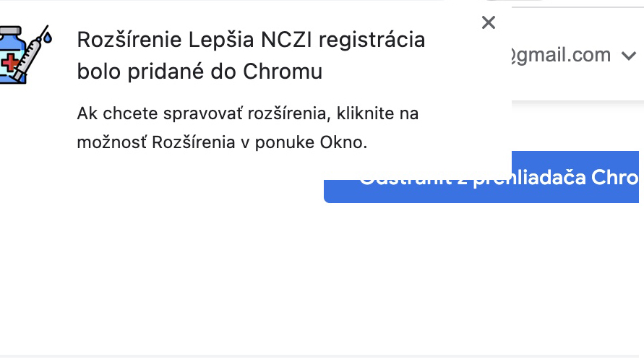Click the gray bottle cap in the icon

tap(10, 30)
